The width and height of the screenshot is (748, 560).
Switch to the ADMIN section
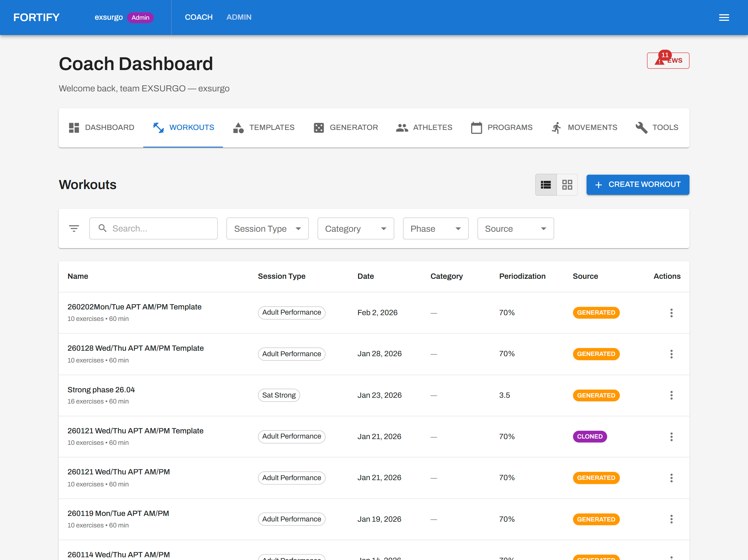tap(239, 17)
